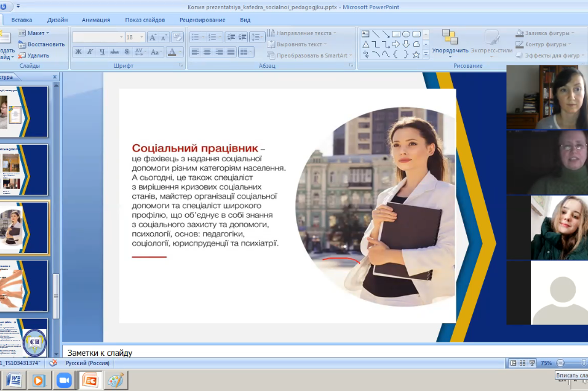Choose the right arrow shape
The height and width of the screenshot is (391, 588).
point(396,44)
